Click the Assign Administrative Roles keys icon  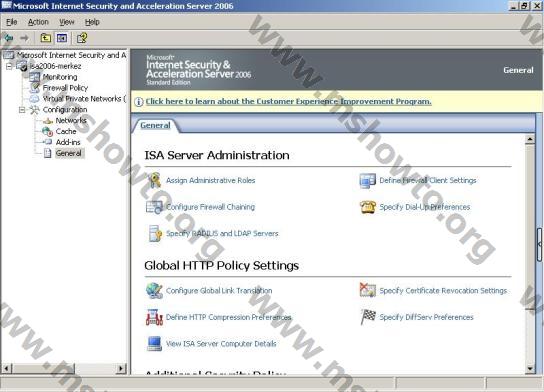(154, 180)
